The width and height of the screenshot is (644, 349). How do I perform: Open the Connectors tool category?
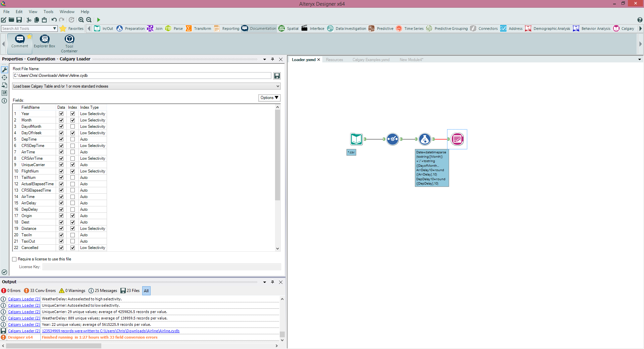click(x=484, y=29)
